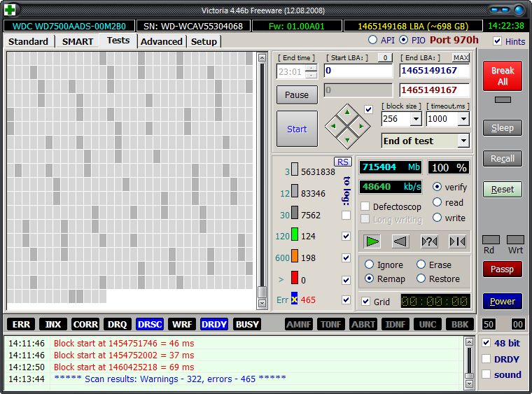532x394 pixels.
Task: Click the up arrow in navigation diamond
Action: coord(347,112)
